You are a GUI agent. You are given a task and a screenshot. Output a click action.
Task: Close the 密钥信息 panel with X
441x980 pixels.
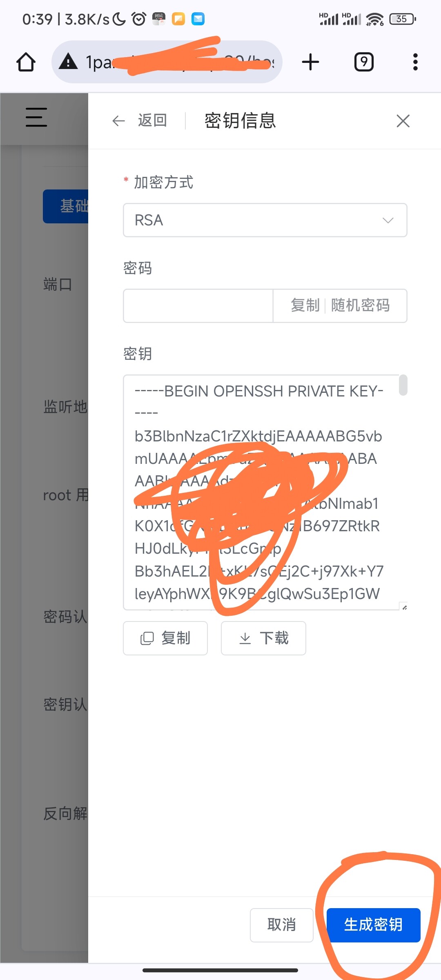(403, 121)
